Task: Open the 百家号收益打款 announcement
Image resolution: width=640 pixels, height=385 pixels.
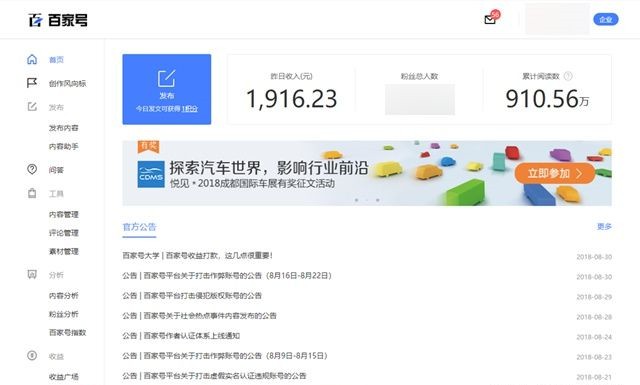Action: (197, 256)
